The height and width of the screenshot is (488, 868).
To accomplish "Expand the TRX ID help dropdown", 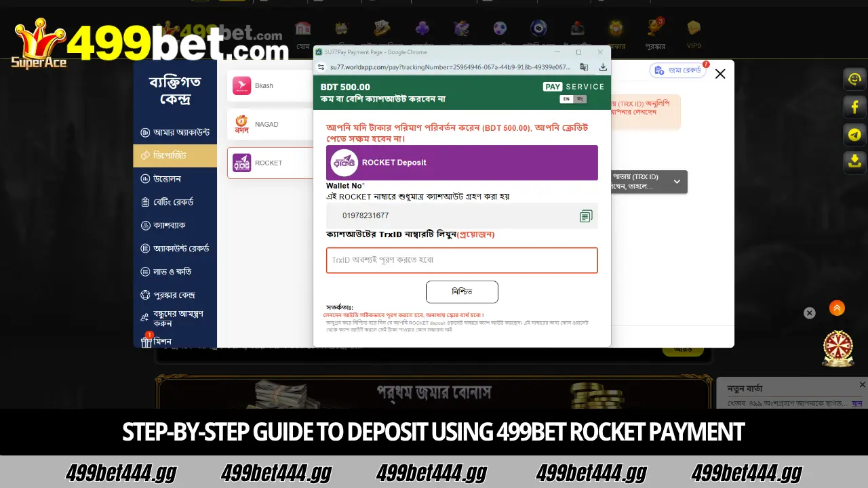I will pyautogui.click(x=677, y=182).
